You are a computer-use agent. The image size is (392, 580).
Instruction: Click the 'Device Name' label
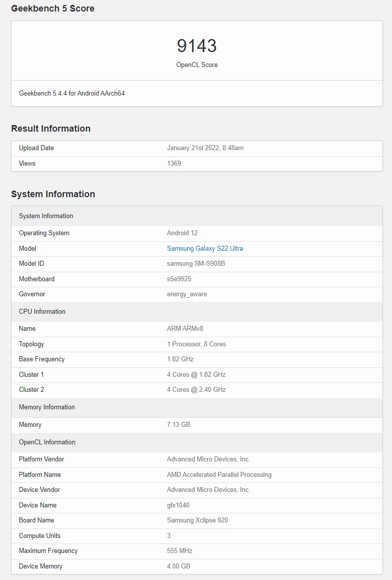click(x=38, y=505)
